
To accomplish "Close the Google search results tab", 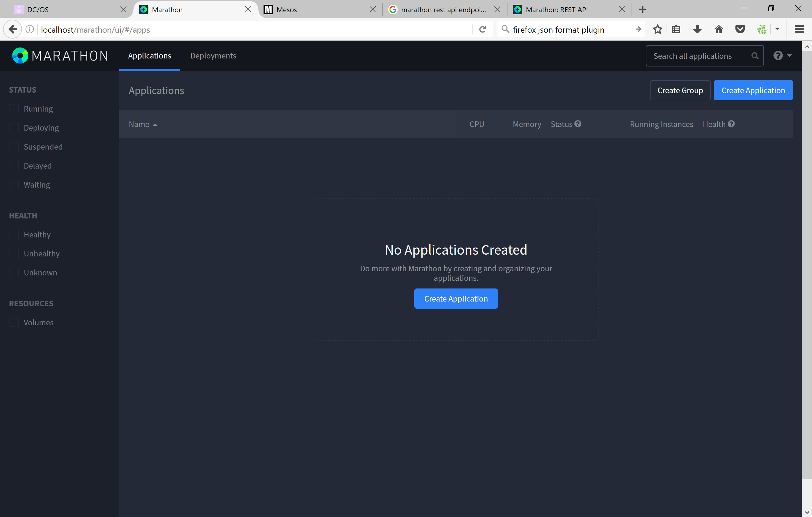I will [x=497, y=9].
